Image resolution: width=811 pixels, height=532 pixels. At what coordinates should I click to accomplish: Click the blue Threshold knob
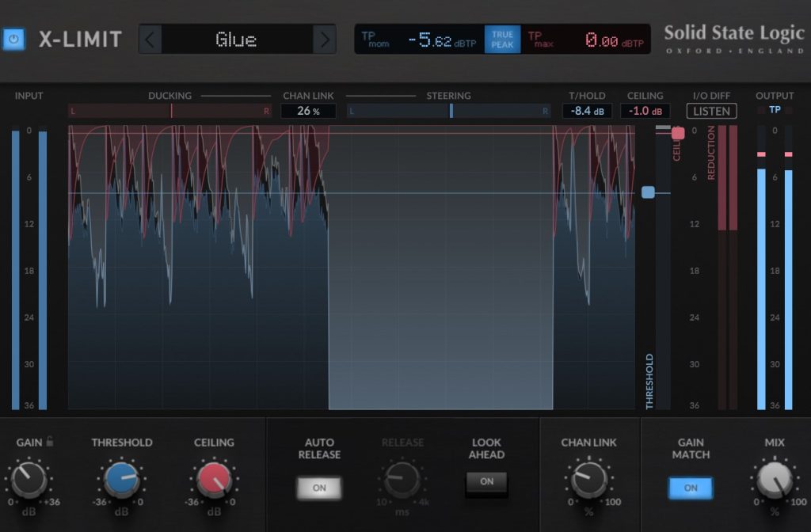(x=122, y=480)
